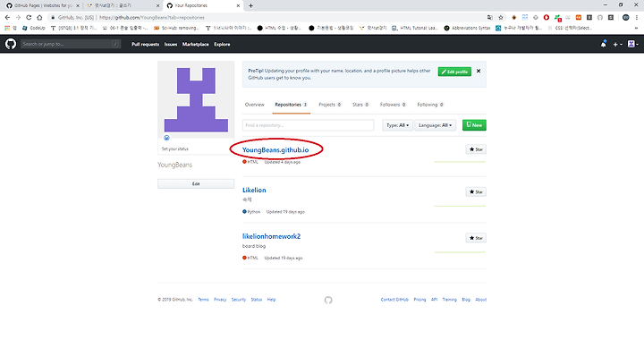Focus the Find a repository search field
This screenshot has height=348, width=644.
(308, 125)
